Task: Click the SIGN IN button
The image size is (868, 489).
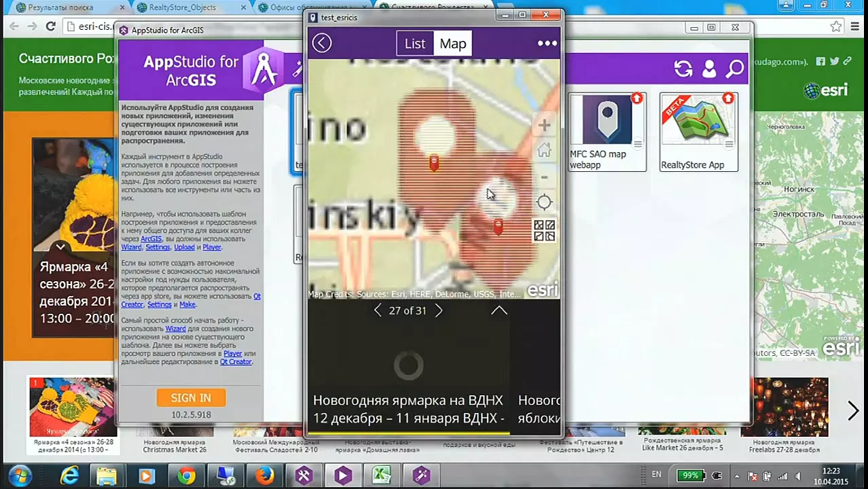Action: (x=191, y=398)
